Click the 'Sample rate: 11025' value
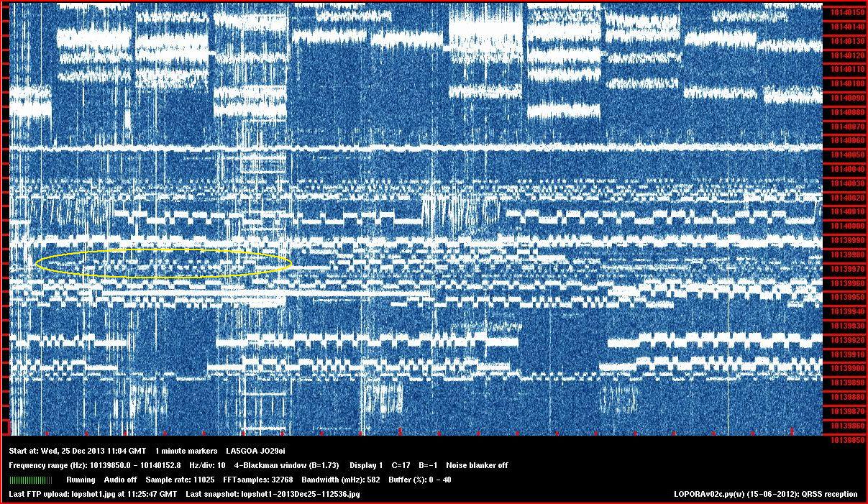 [x=180, y=480]
